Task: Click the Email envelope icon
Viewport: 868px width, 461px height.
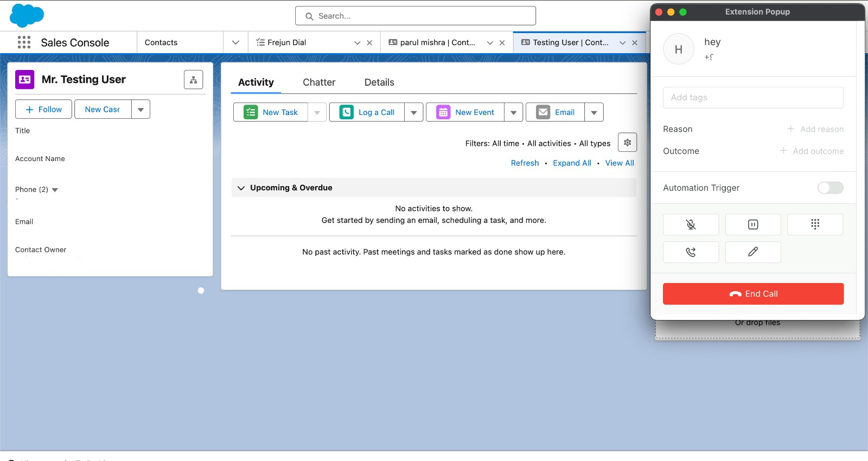Action: (x=543, y=112)
